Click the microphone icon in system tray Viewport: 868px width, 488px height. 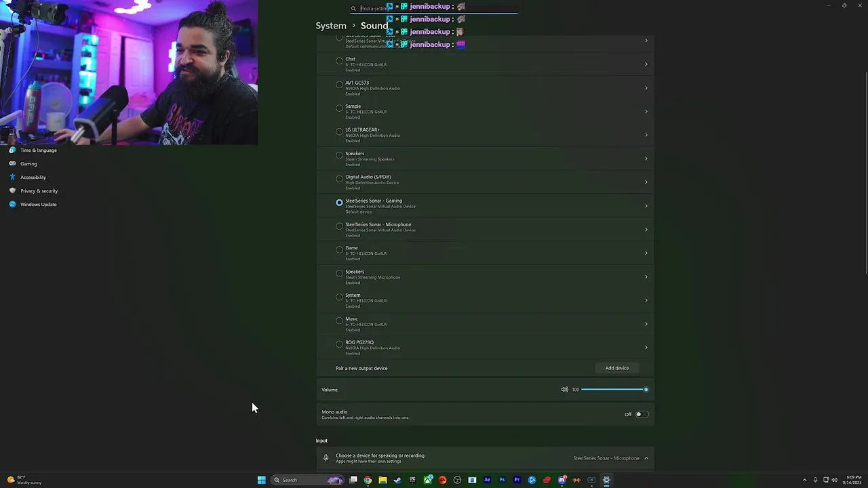coord(815,480)
